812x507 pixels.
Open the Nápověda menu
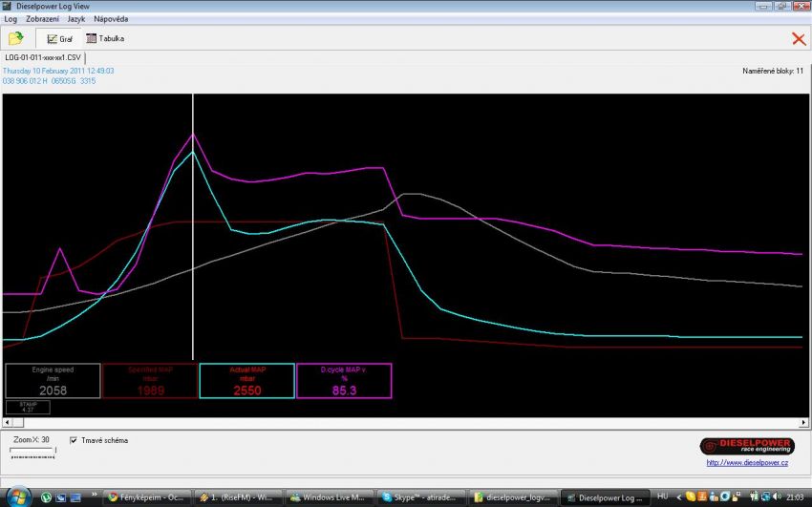point(111,19)
